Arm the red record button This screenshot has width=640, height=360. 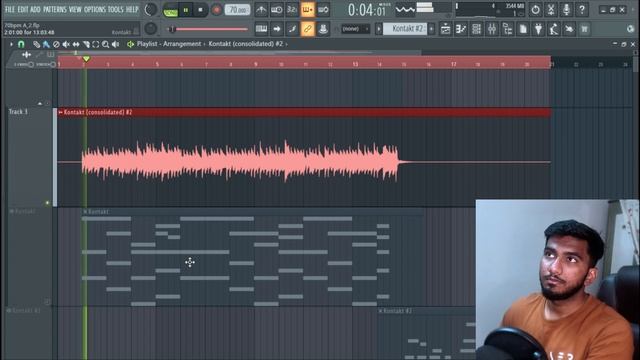(x=216, y=10)
